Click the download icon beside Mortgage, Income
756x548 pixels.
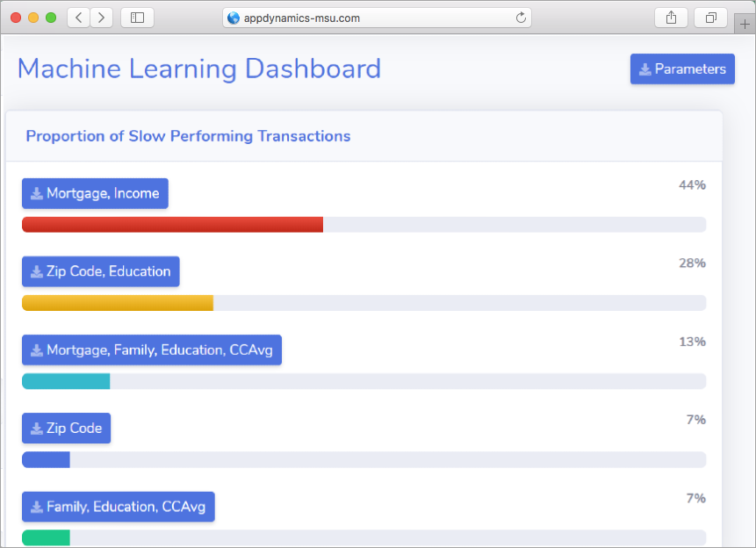pyautogui.click(x=37, y=193)
